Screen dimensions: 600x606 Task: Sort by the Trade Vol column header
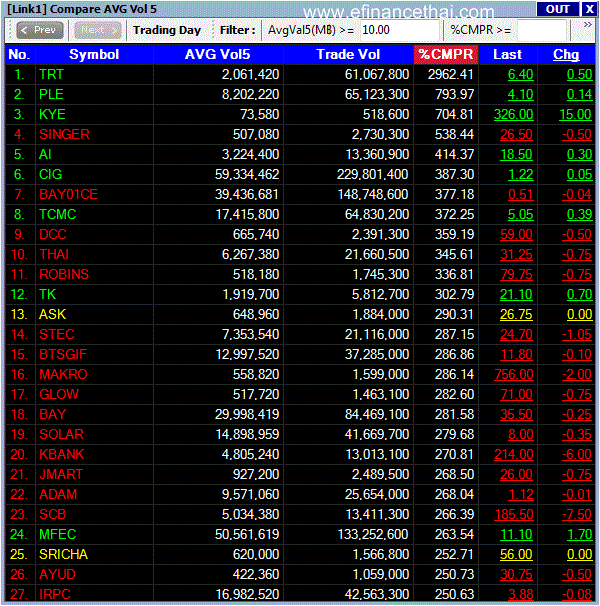[x=348, y=54]
